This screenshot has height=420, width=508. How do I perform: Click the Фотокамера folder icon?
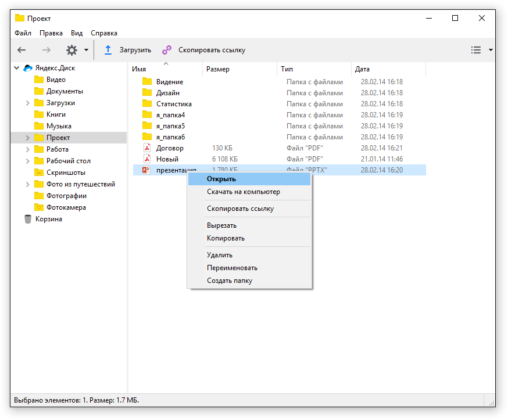[39, 207]
